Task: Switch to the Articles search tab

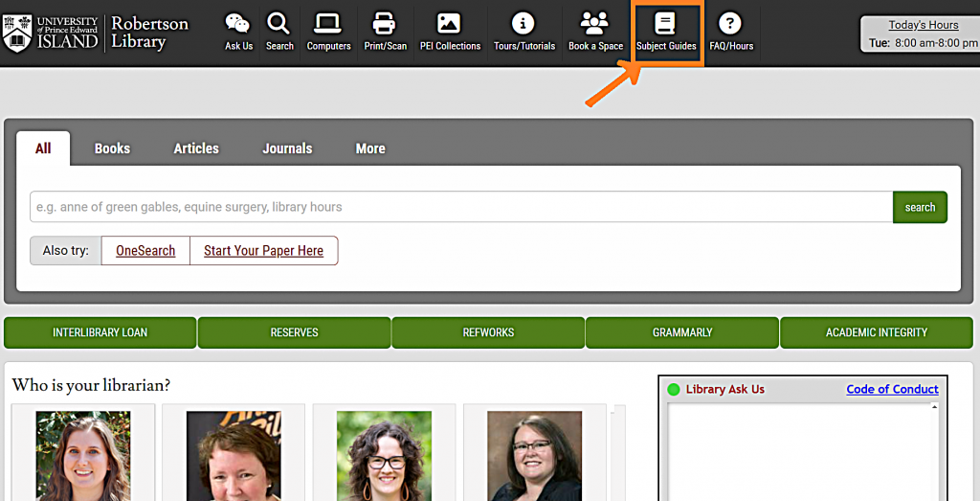Action: (x=196, y=148)
